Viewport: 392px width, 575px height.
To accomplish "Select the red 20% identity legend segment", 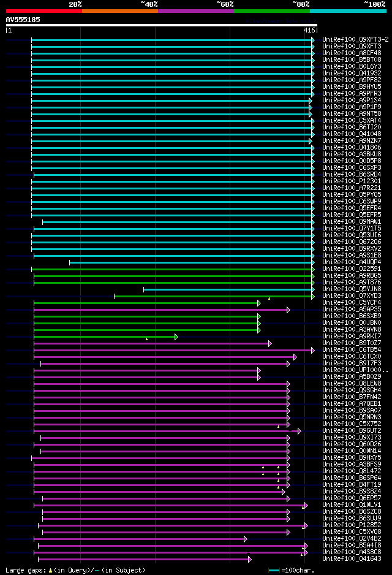I will pos(44,11).
